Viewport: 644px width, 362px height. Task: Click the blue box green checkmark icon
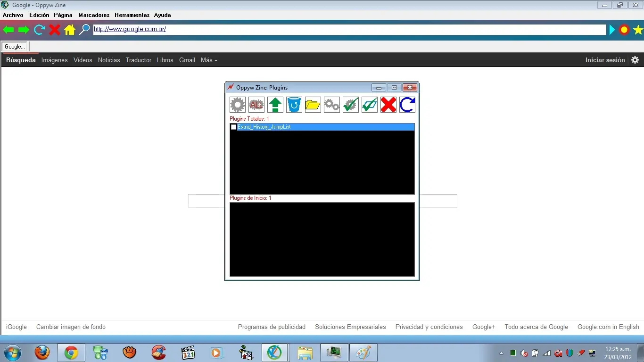click(370, 105)
